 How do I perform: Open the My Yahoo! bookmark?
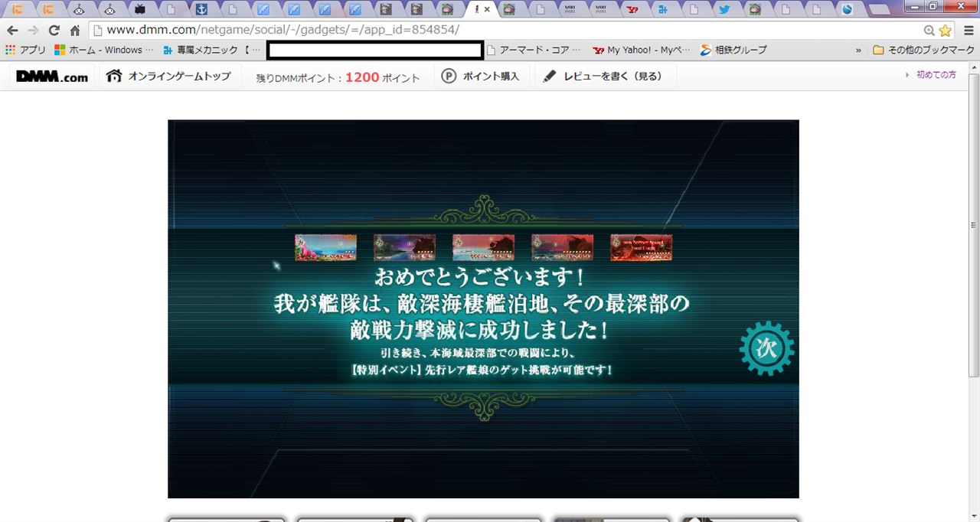click(642, 51)
